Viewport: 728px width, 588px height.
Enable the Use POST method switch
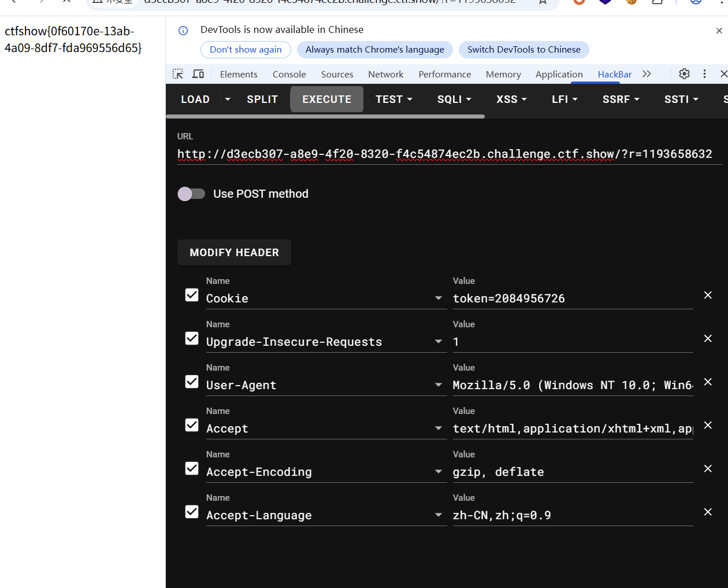[191, 194]
